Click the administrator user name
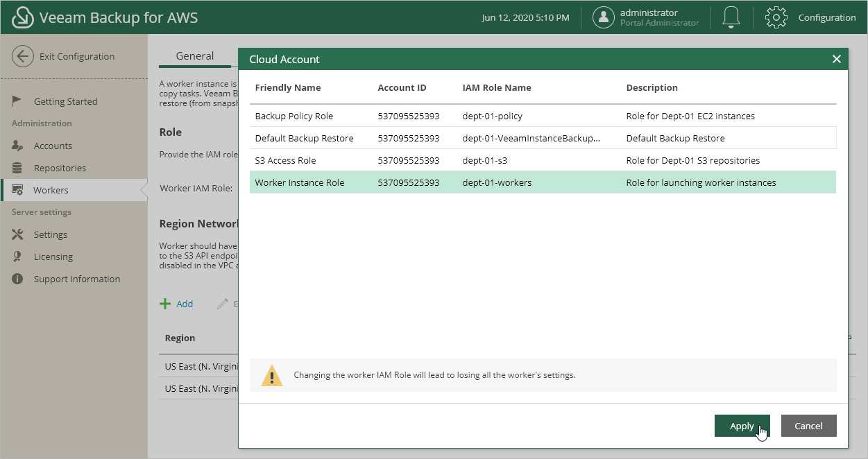The image size is (868, 459). pyautogui.click(x=649, y=12)
